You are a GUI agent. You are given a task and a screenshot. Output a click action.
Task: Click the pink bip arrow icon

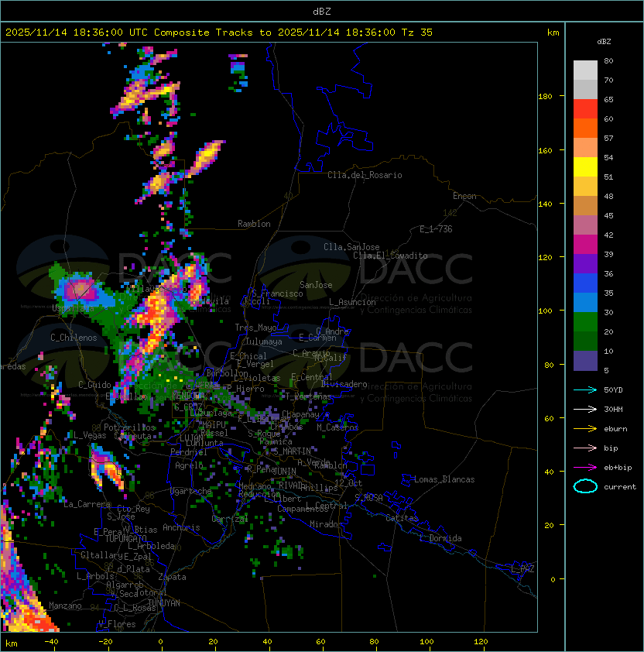pos(585,448)
